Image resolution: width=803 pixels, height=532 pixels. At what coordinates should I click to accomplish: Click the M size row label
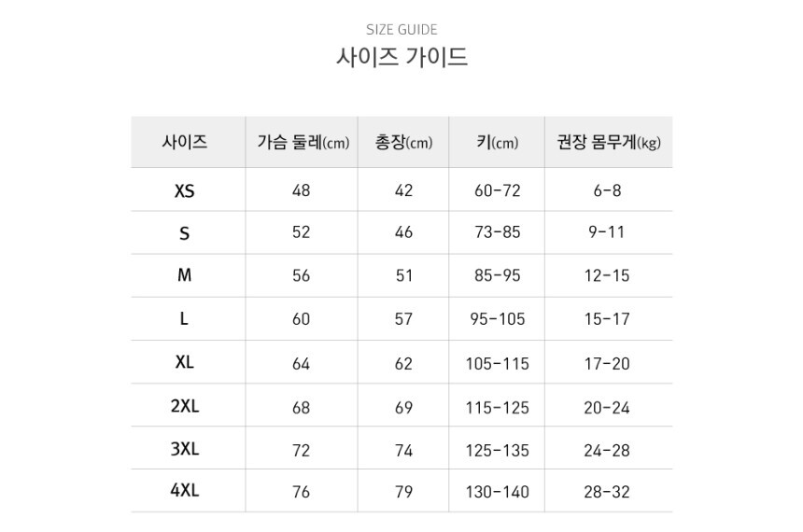coord(185,276)
